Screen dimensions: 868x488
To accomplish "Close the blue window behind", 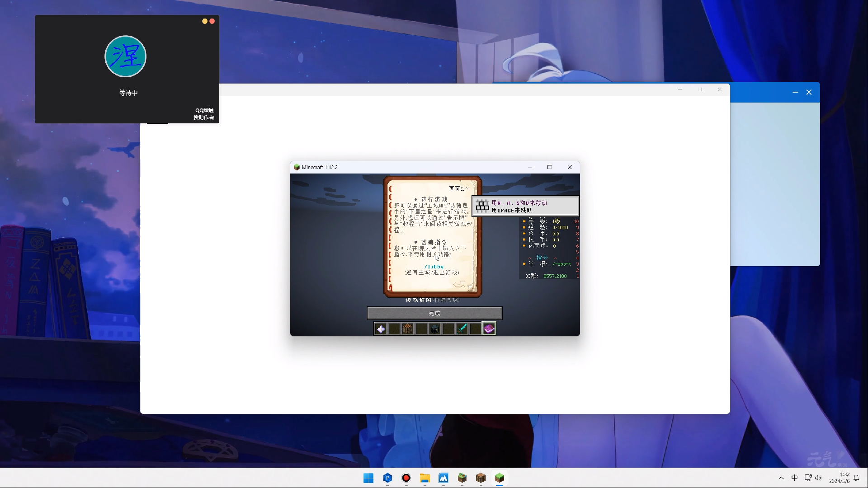I will coord(809,92).
